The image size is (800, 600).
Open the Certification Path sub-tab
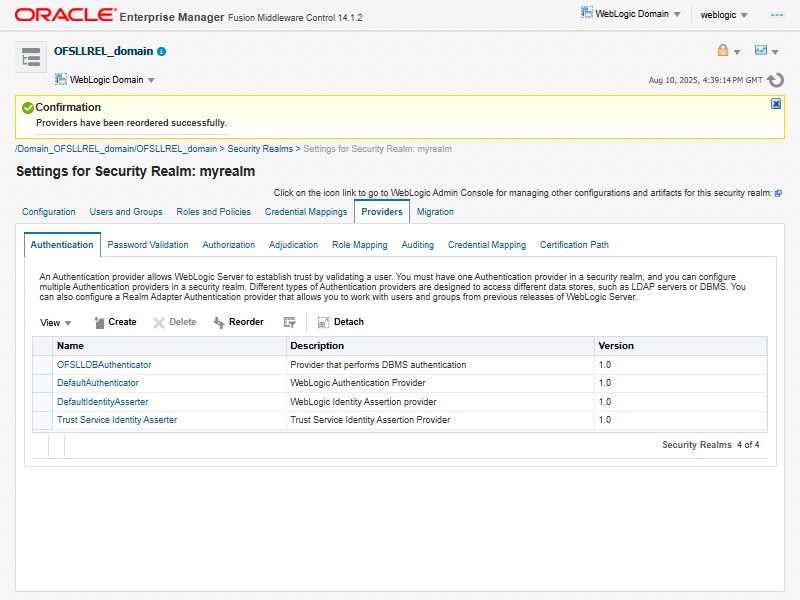pos(574,245)
